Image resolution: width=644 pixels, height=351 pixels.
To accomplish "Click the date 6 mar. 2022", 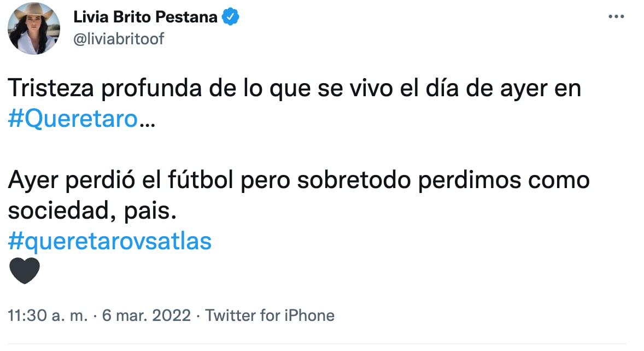I will (x=144, y=315).
